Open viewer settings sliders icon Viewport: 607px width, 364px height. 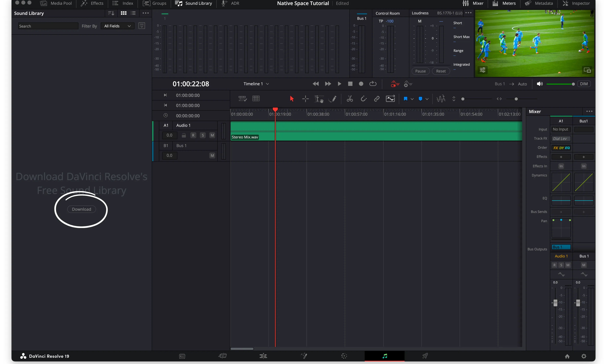482,70
